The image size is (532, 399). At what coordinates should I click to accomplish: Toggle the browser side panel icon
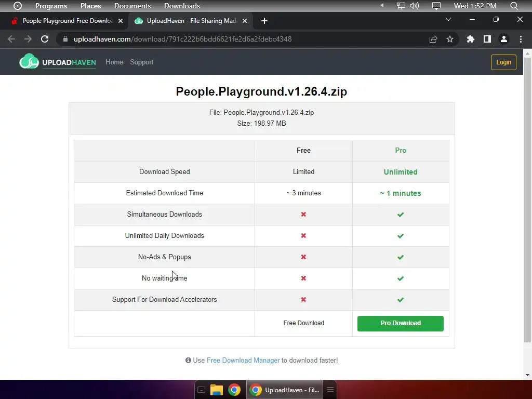tap(487, 39)
